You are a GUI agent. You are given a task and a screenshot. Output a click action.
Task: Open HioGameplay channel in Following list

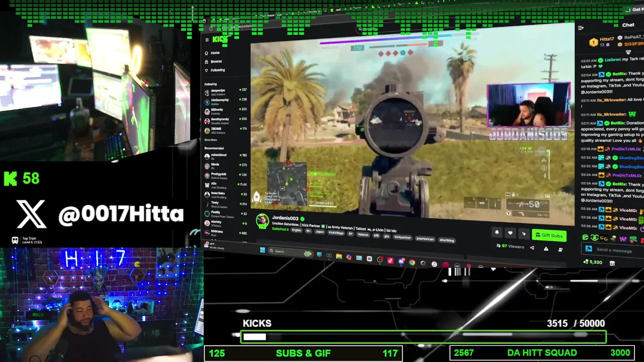225,101
